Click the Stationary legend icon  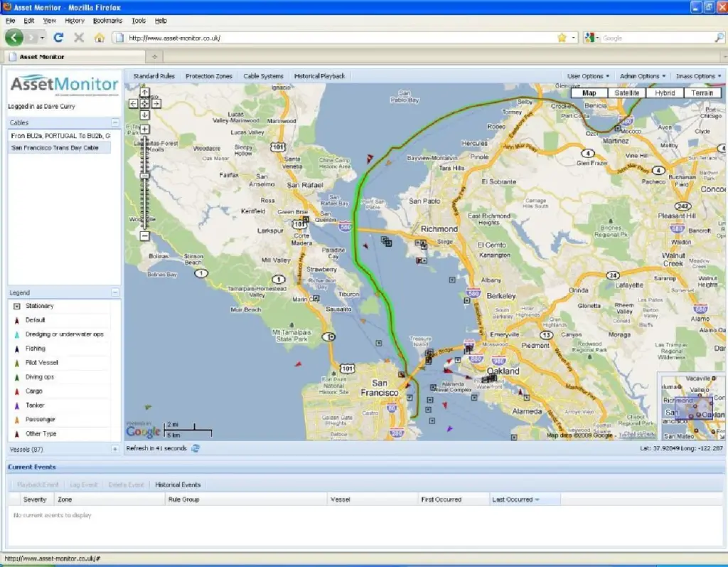pyautogui.click(x=17, y=306)
